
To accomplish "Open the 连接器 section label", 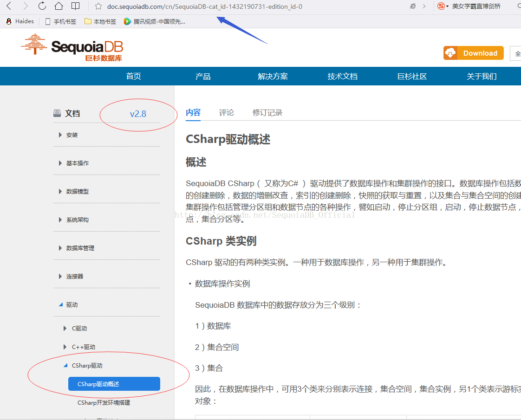I will [x=74, y=276].
